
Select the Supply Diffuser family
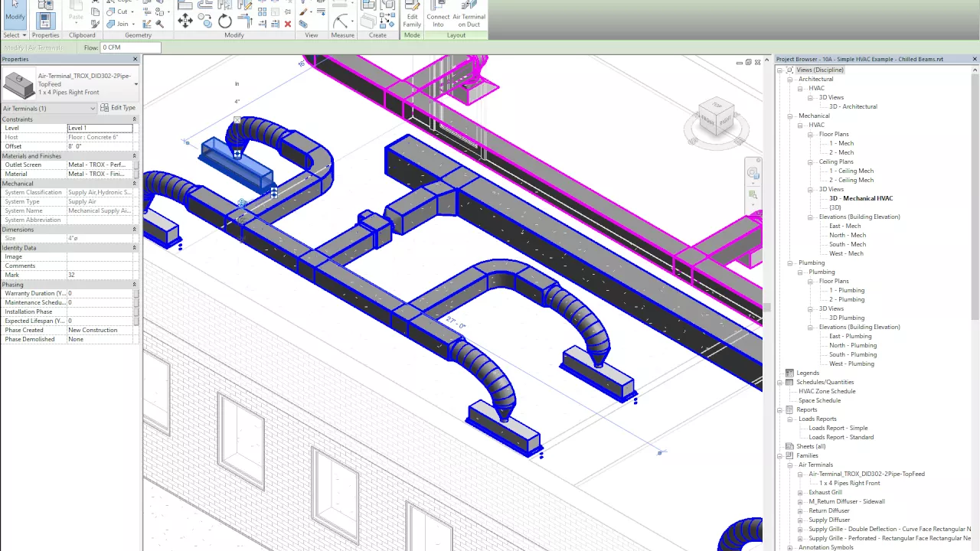point(829,520)
